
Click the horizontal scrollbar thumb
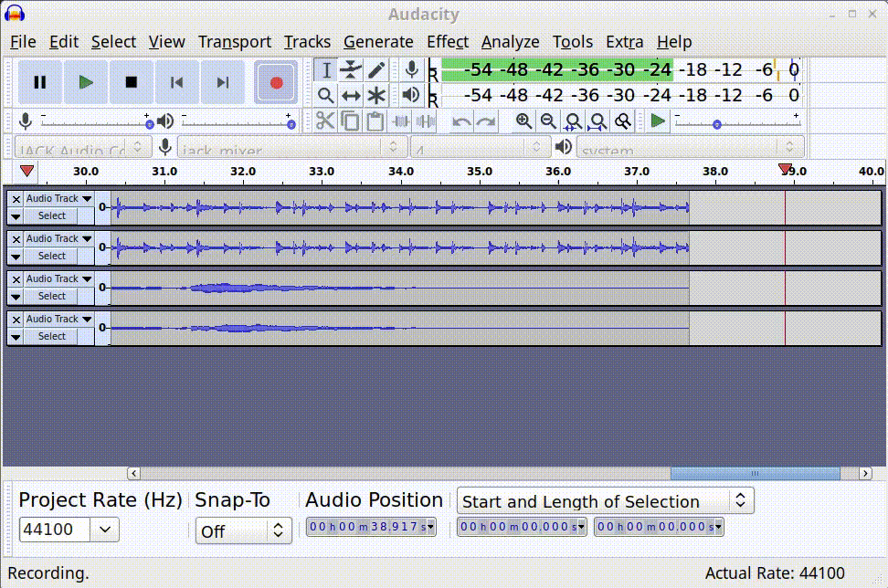click(x=755, y=473)
